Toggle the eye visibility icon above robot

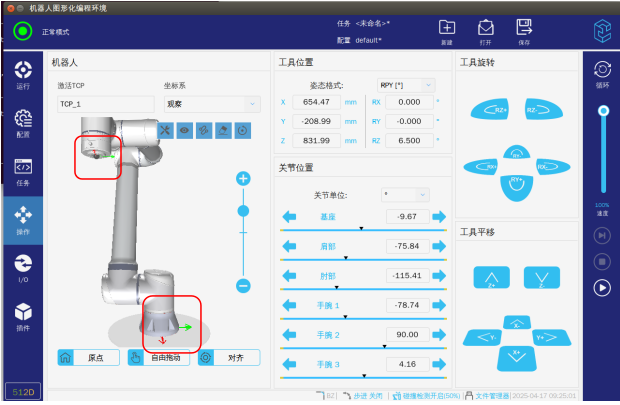(x=185, y=130)
